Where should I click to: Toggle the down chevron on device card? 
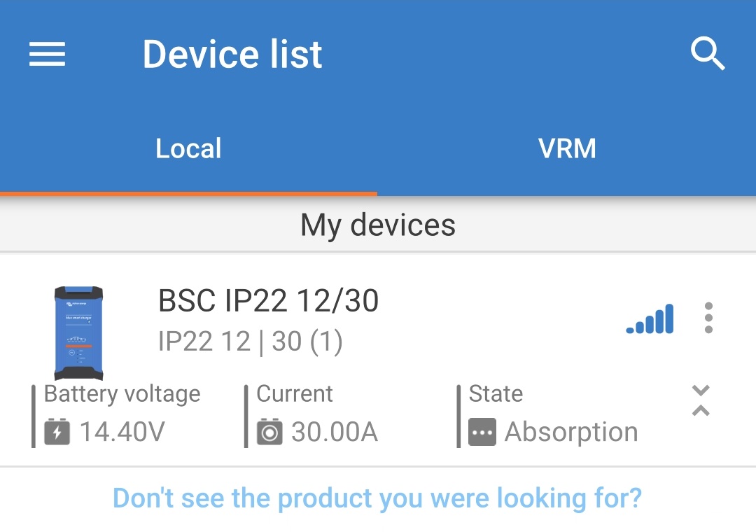coord(700,391)
